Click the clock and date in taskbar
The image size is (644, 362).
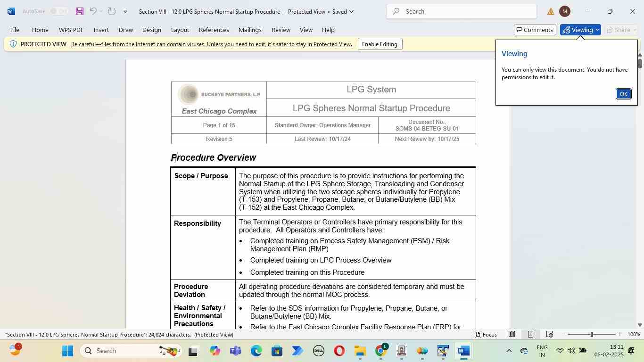609,351
